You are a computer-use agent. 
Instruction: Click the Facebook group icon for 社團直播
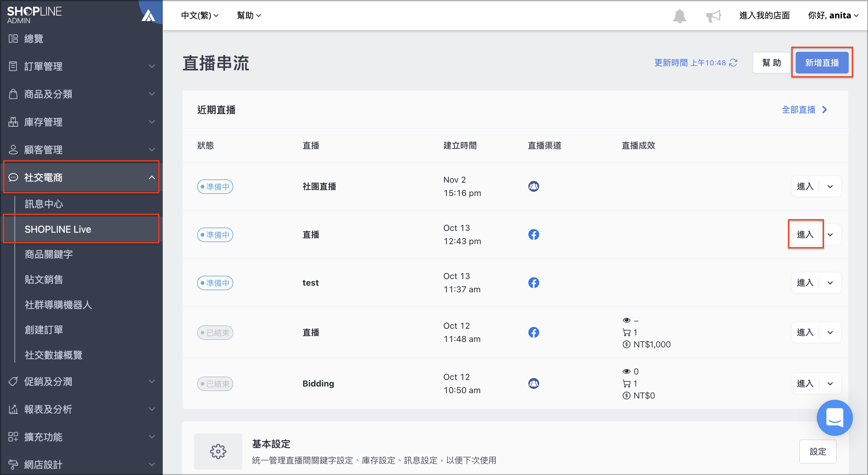pos(533,186)
